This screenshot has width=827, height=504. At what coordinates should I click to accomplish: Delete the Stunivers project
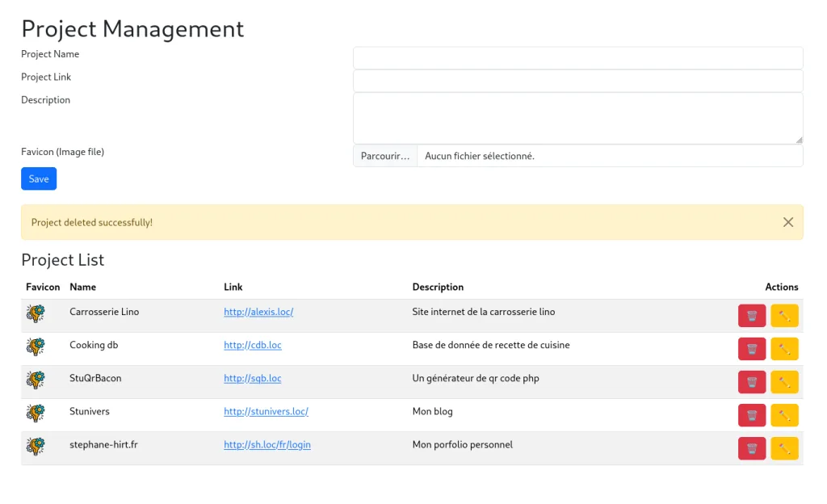tap(752, 415)
